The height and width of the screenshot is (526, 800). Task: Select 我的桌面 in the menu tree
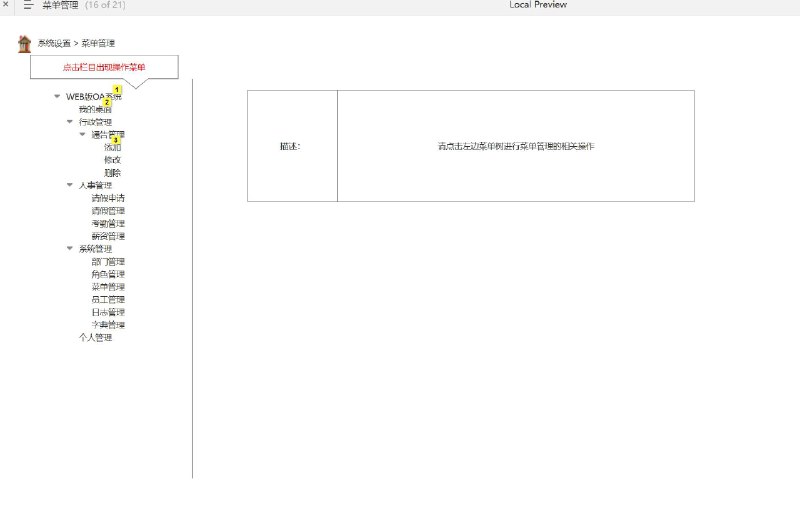[x=95, y=109]
